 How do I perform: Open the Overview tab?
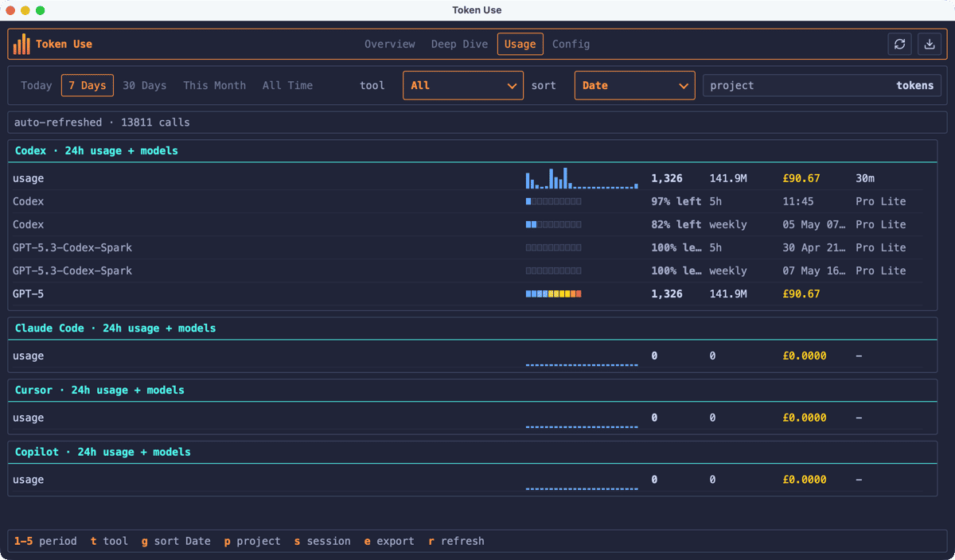tap(390, 45)
